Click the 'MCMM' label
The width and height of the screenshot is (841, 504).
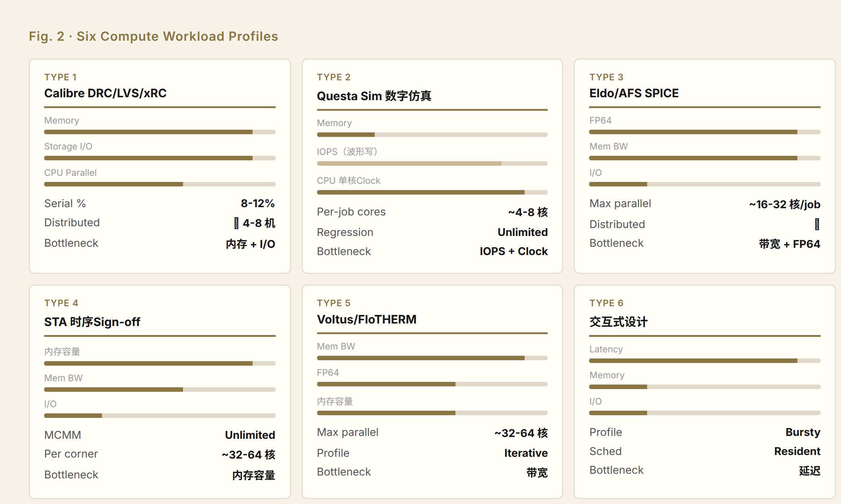tap(63, 435)
